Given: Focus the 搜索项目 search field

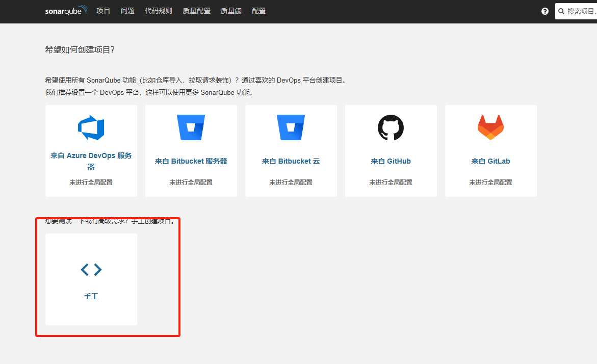Looking at the screenshot, I should pyautogui.click(x=576, y=11).
